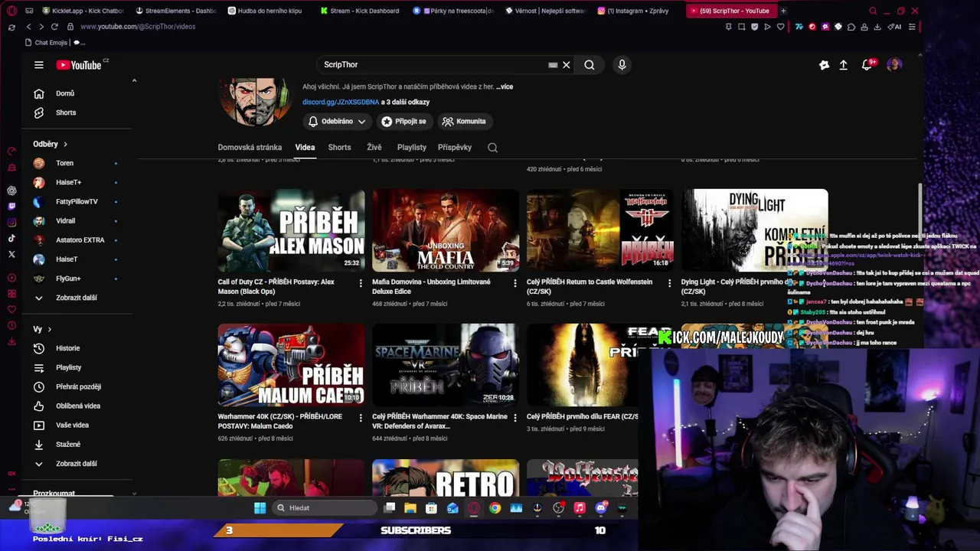
Task: Open YouTube notifications bell
Action: 867,65
